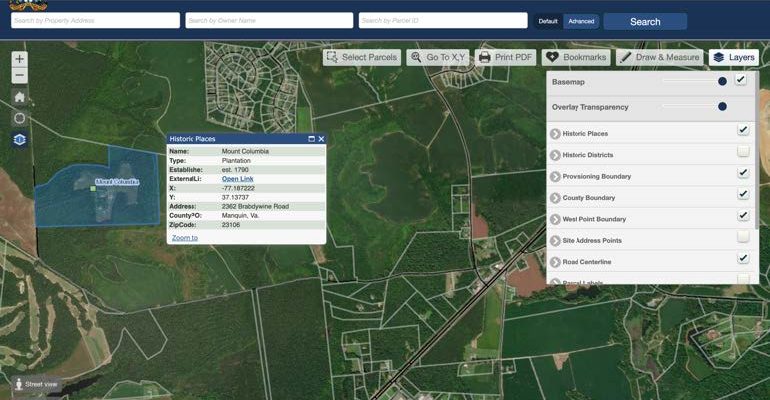The image size is (770, 400).
Task: Enable the Site Address Points checkbox
Action: (743, 237)
